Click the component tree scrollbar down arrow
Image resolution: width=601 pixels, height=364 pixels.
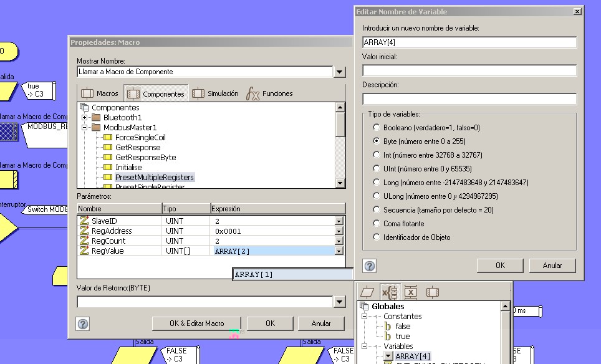(340, 183)
